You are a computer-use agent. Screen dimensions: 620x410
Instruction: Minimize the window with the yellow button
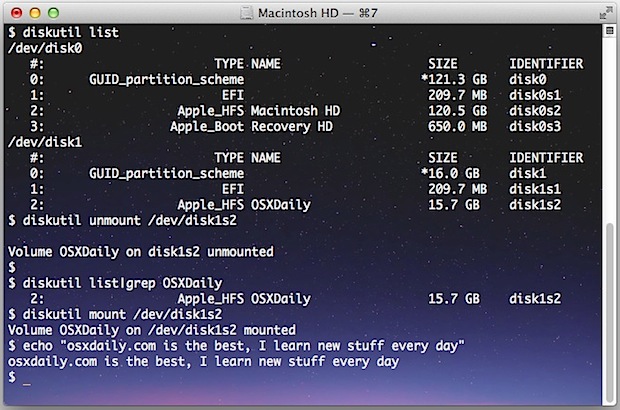[x=35, y=13]
